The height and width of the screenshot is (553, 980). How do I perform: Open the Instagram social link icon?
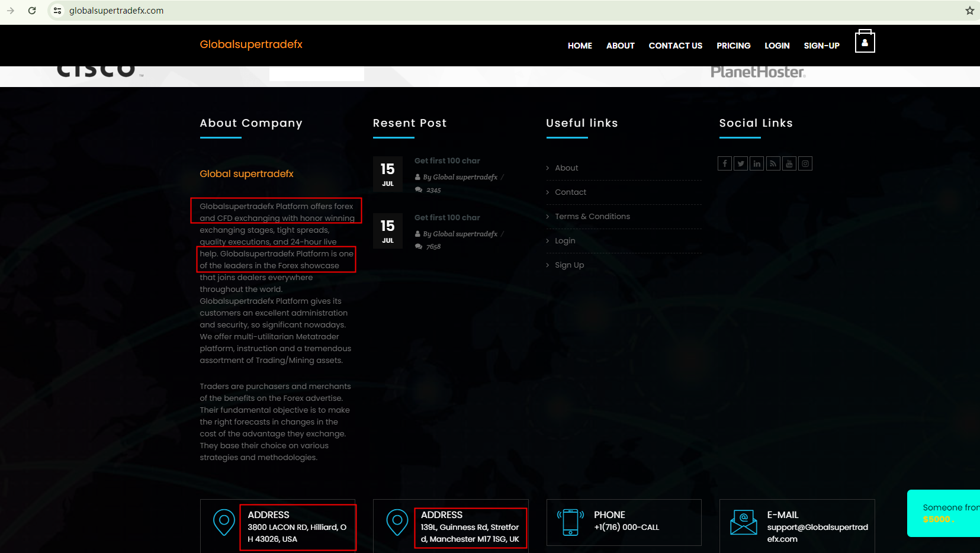[805, 164]
